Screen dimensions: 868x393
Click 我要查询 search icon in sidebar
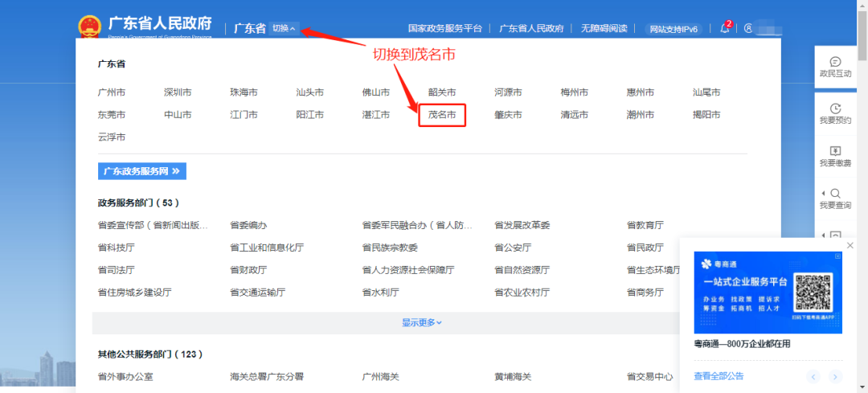coord(835,199)
